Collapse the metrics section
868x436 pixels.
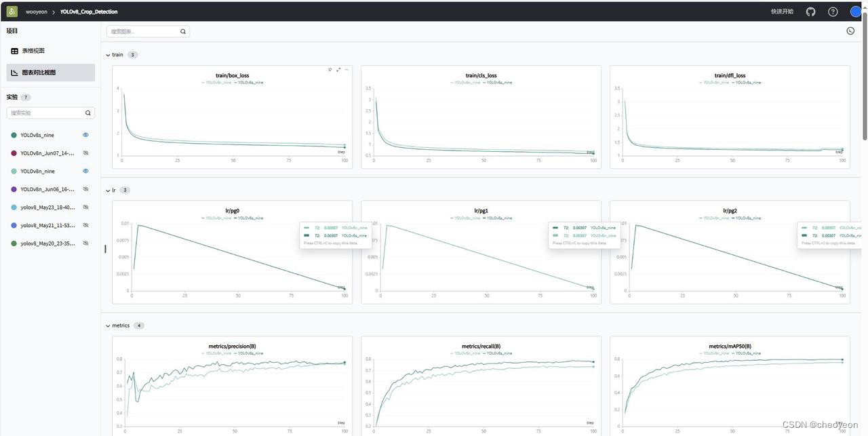coord(108,325)
